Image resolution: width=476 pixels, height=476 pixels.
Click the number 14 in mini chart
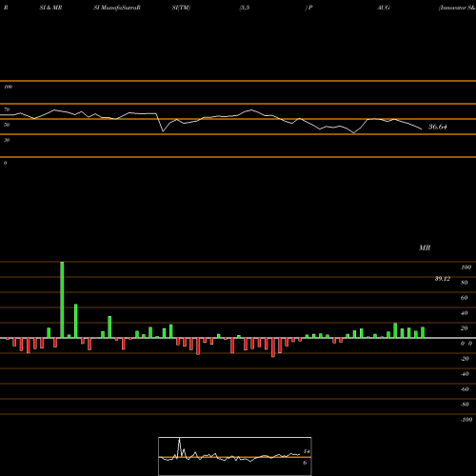(307, 451)
